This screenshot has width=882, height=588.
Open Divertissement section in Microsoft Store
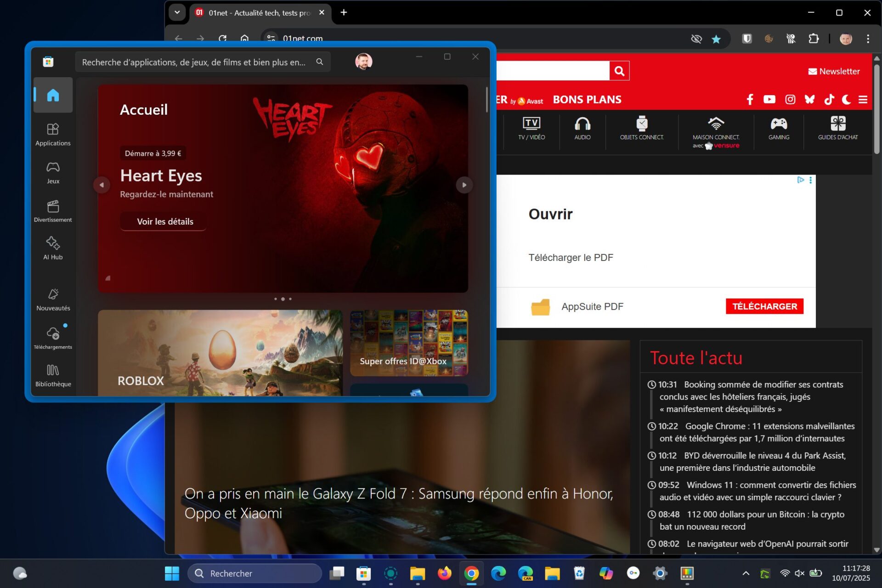[53, 211]
